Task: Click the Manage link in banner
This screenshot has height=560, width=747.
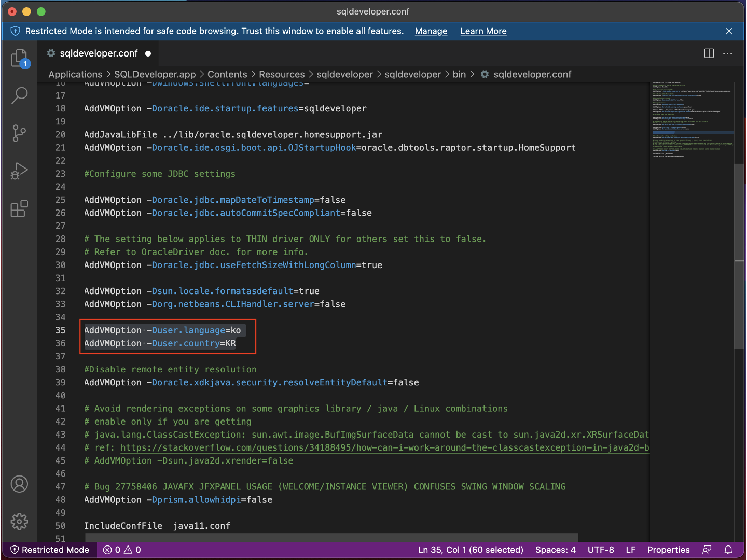Action: click(431, 31)
